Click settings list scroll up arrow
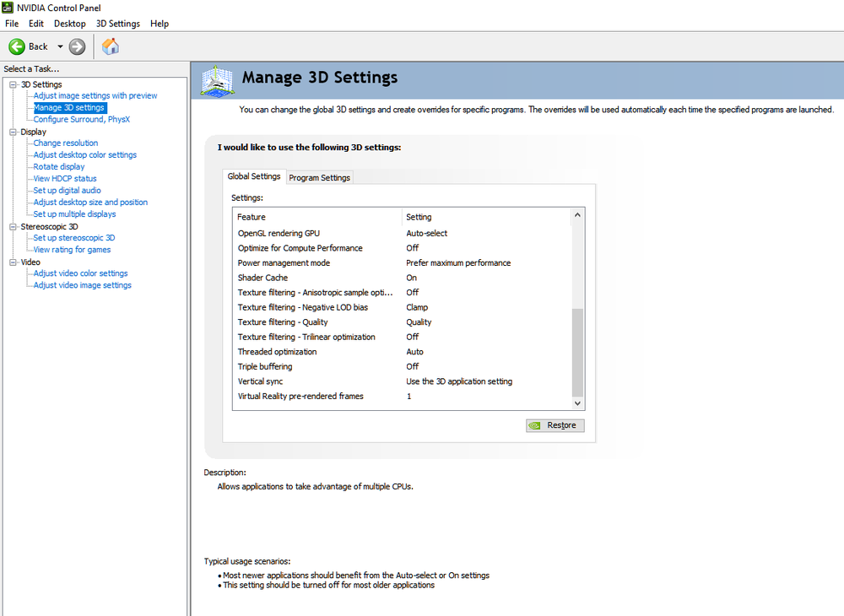The height and width of the screenshot is (616, 844). pyautogui.click(x=577, y=215)
